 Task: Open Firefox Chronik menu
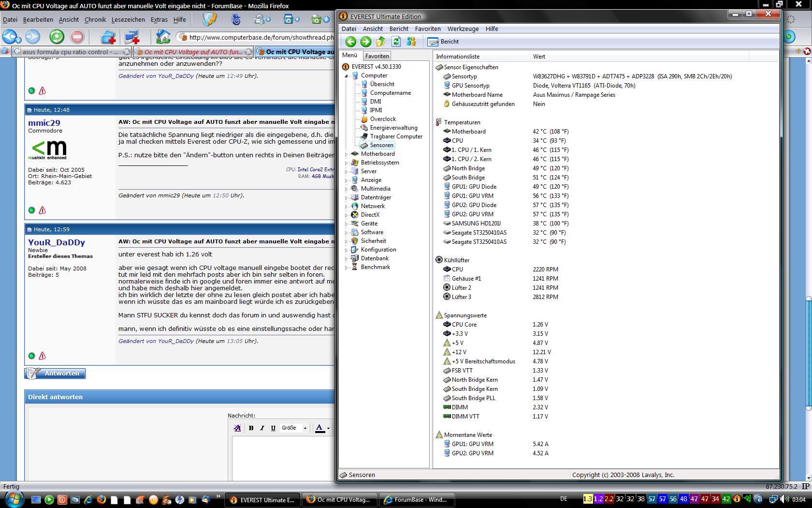pyautogui.click(x=95, y=19)
